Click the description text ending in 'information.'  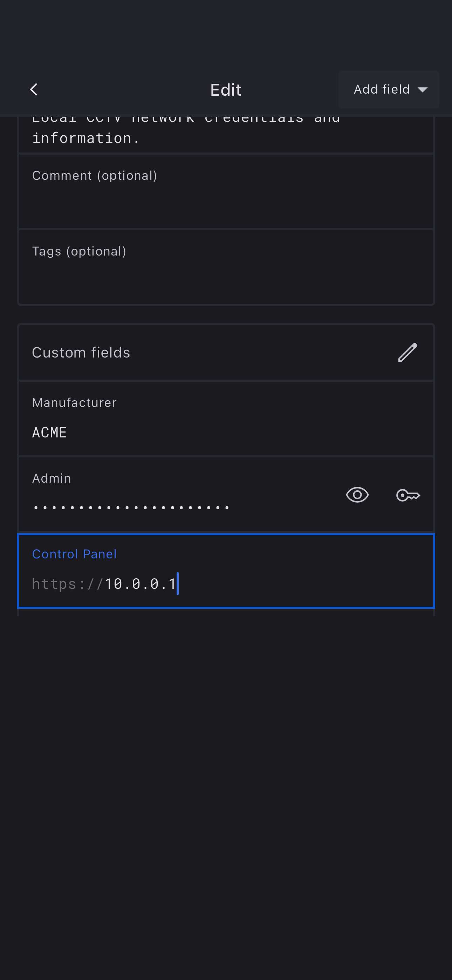pyautogui.click(x=86, y=138)
